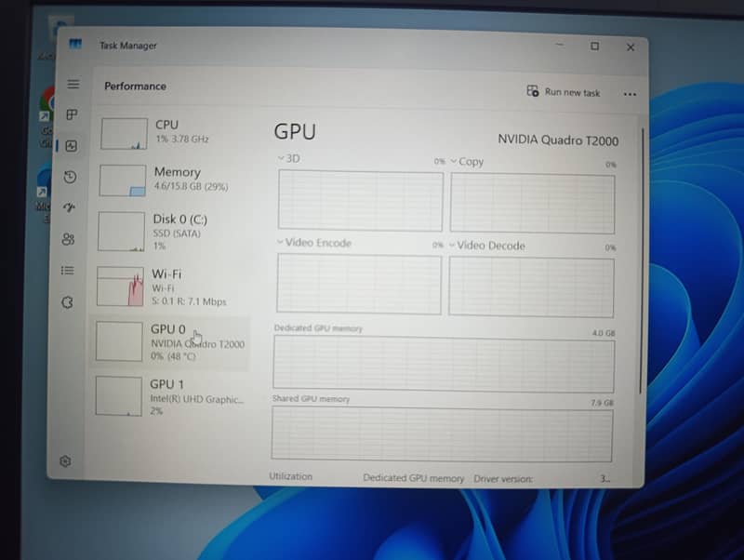
Task: Open the Startup apps icon
Action: [x=70, y=207]
